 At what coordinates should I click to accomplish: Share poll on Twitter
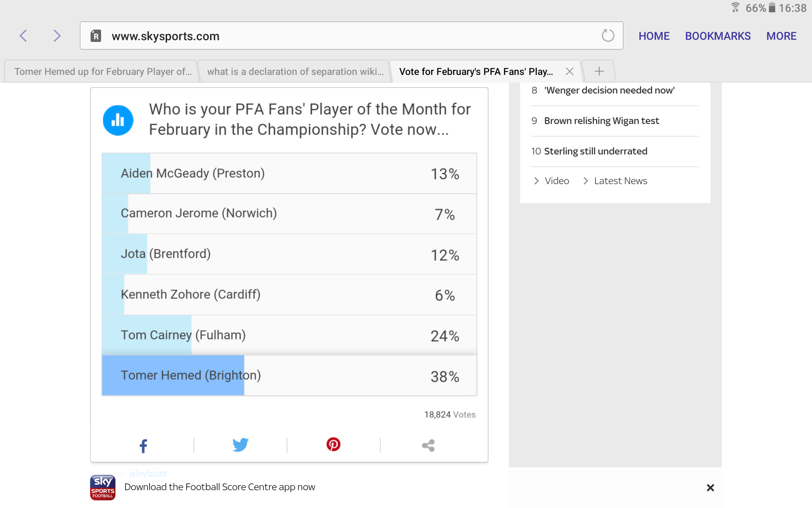pos(240,445)
